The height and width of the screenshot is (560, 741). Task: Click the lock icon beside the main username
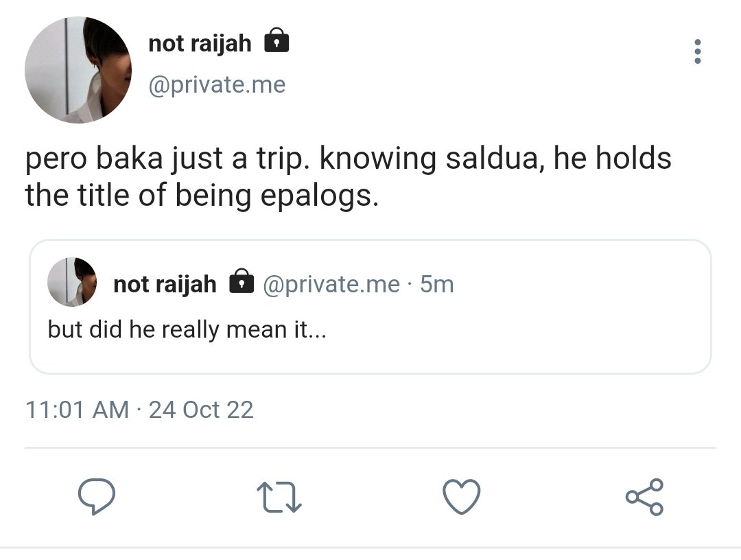277,40
